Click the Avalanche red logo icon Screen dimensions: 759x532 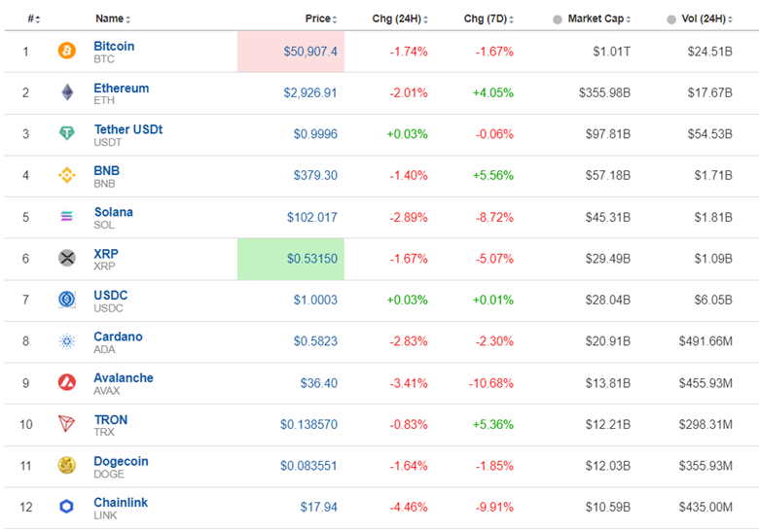[x=66, y=383]
